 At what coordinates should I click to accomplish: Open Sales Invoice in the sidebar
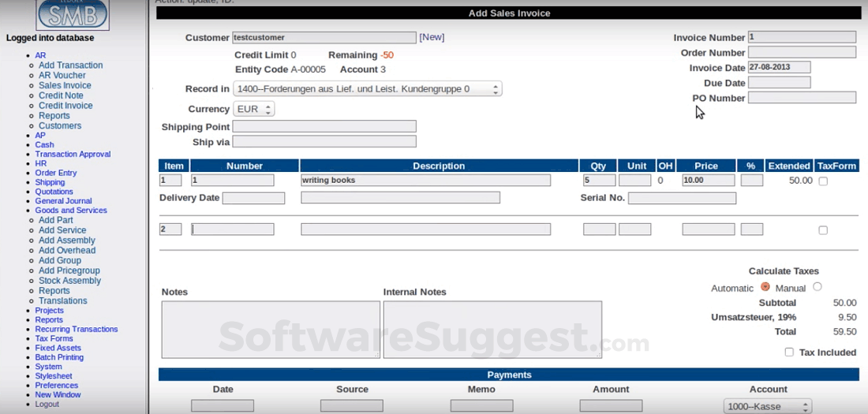click(65, 85)
